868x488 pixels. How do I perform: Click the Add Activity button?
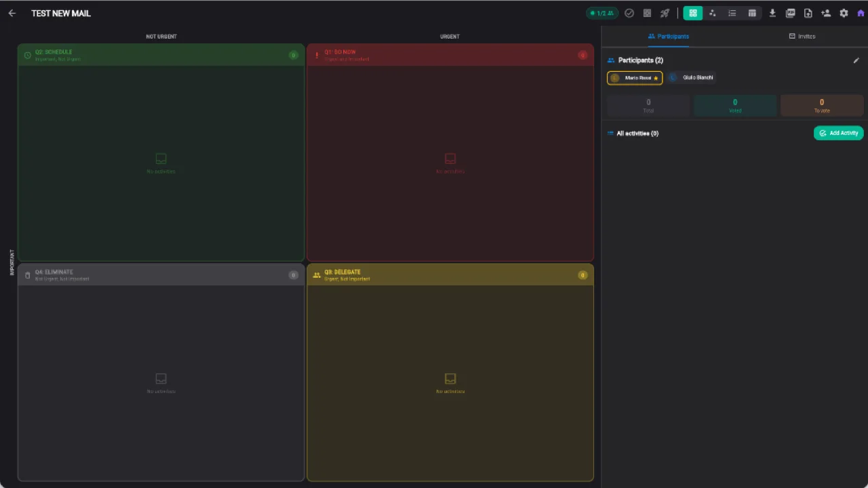[x=838, y=133]
